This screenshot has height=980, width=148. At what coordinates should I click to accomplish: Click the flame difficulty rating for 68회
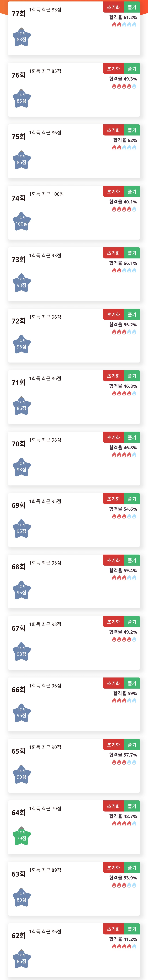point(124,578)
